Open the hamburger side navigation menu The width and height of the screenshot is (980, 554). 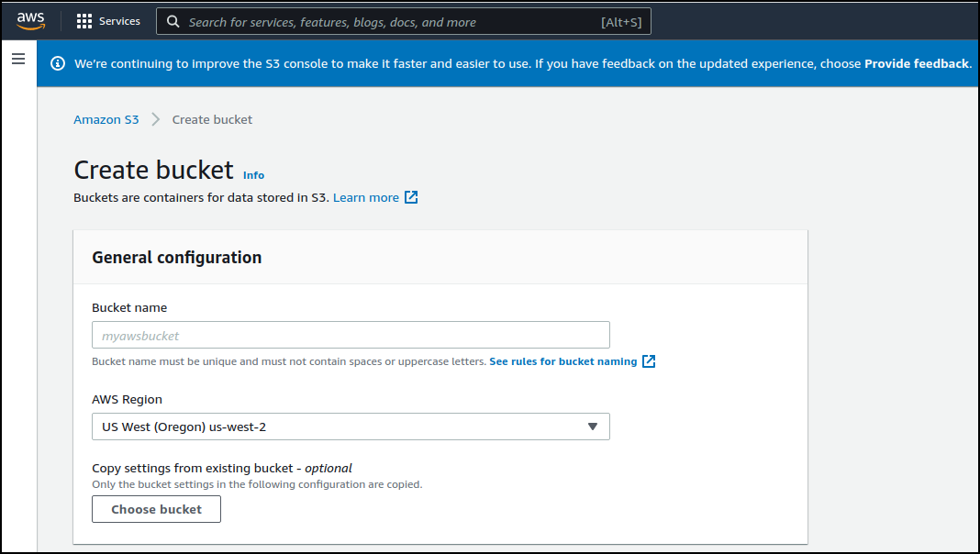coord(18,59)
